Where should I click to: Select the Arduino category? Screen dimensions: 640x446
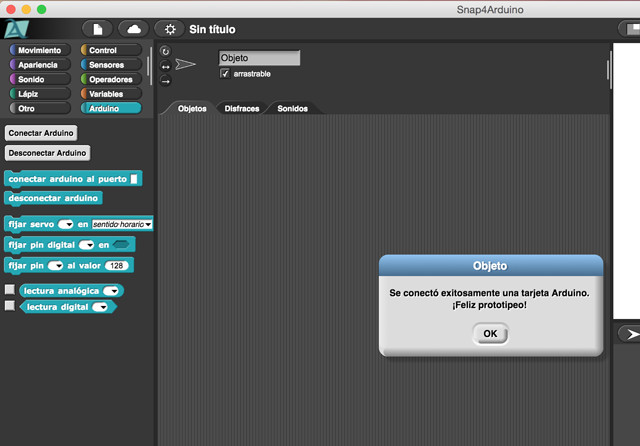(x=111, y=108)
